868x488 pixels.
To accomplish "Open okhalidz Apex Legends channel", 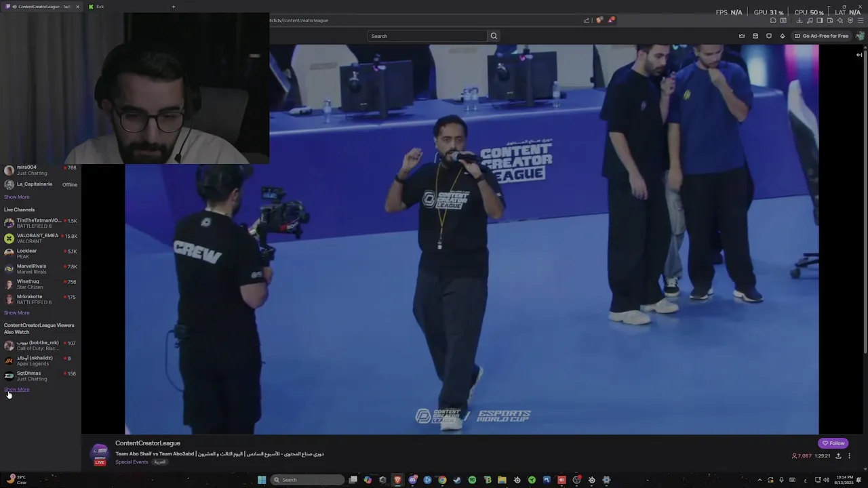I will tap(41, 361).
